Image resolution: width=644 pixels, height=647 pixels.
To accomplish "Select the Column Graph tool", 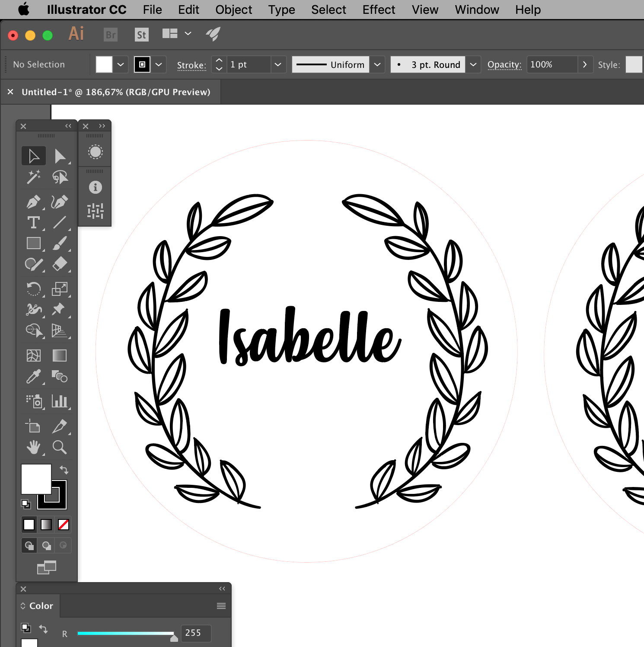I will pyautogui.click(x=60, y=401).
